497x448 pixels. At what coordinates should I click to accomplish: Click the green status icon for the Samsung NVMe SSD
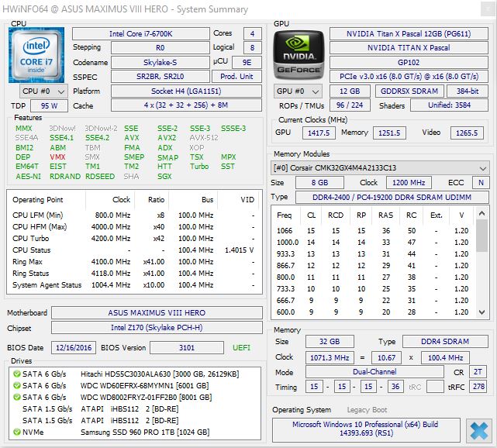point(16,431)
